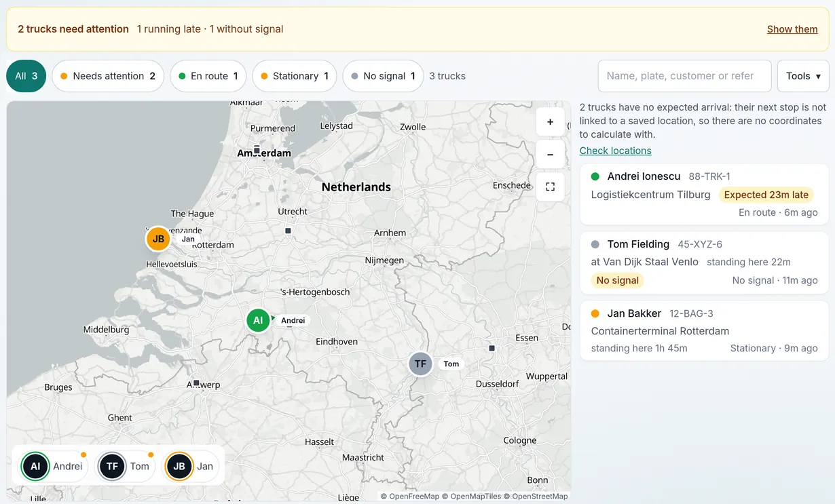The height and width of the screenshot is (504, 835).
Task: Zoom in on the map
Action: [550, 122]
